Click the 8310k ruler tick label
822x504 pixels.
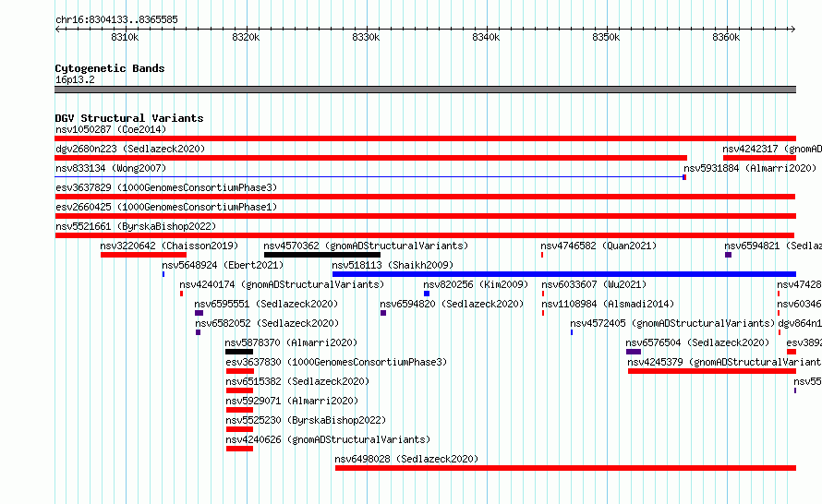click(126, 37)
